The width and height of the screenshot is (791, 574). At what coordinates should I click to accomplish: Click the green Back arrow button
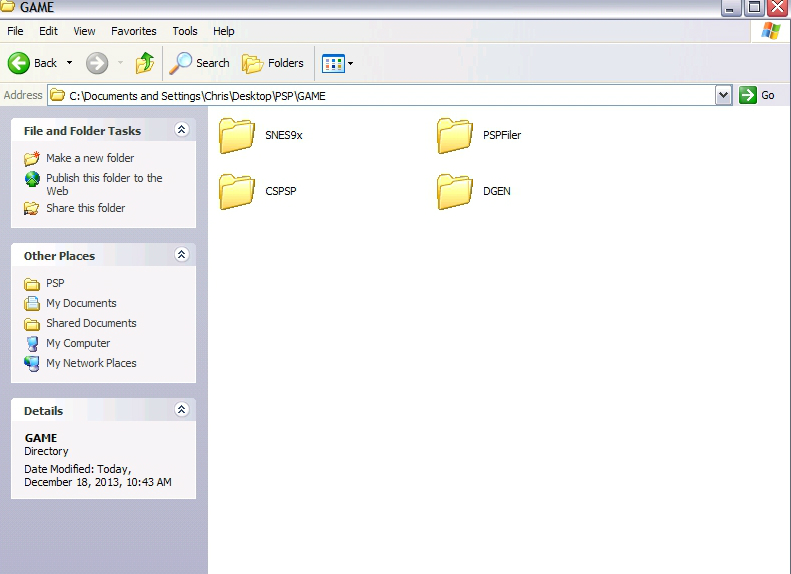point(20,63)
